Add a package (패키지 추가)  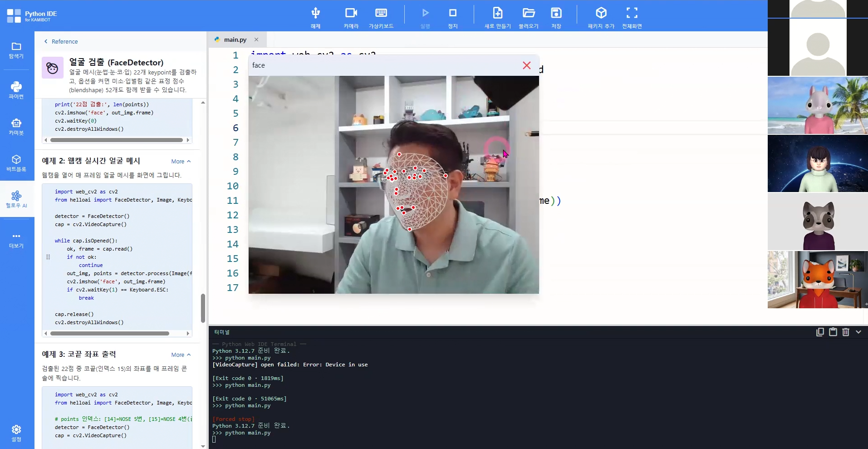[601, 18]
